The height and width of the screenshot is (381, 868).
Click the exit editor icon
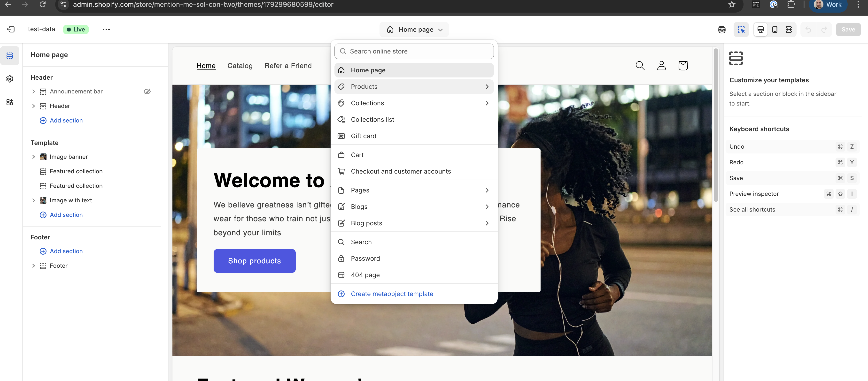point(11,29)
